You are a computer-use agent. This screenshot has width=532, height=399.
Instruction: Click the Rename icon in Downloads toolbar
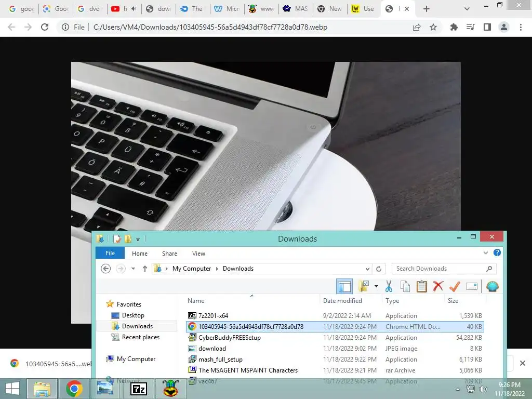[472, 286]
